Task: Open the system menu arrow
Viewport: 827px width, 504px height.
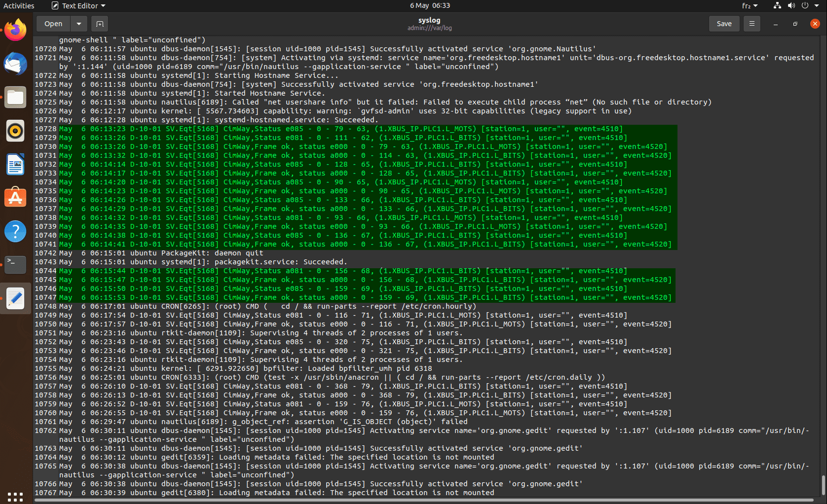Action: click(817, 6)
